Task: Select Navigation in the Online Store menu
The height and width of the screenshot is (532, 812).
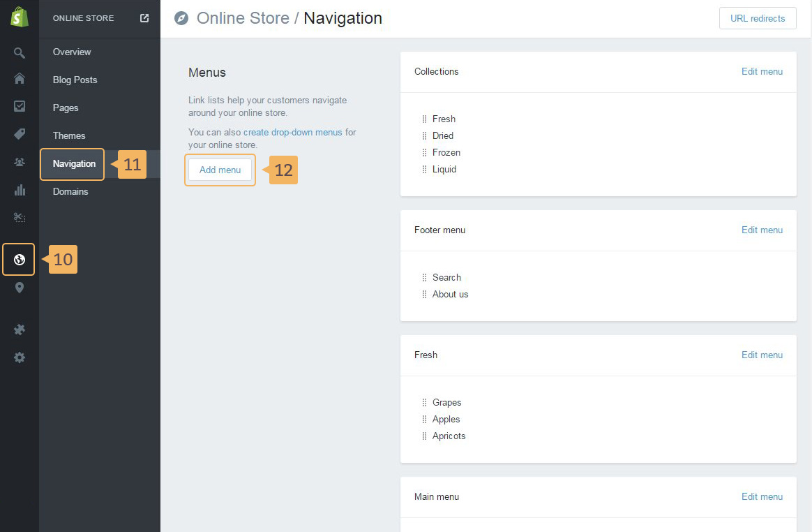Action: click(x=74, y=164)
